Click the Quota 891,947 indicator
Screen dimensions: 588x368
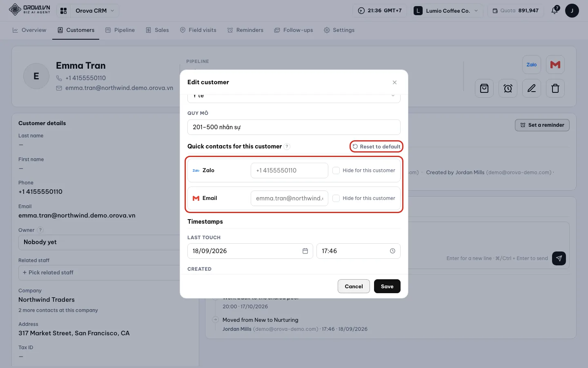pos(515,11)
